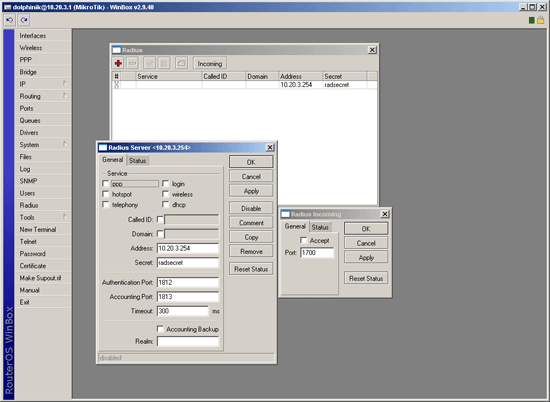Screen dimensions: 550x402
Task: Click OK in Radius Server dialog
Action: pos(251,162)
